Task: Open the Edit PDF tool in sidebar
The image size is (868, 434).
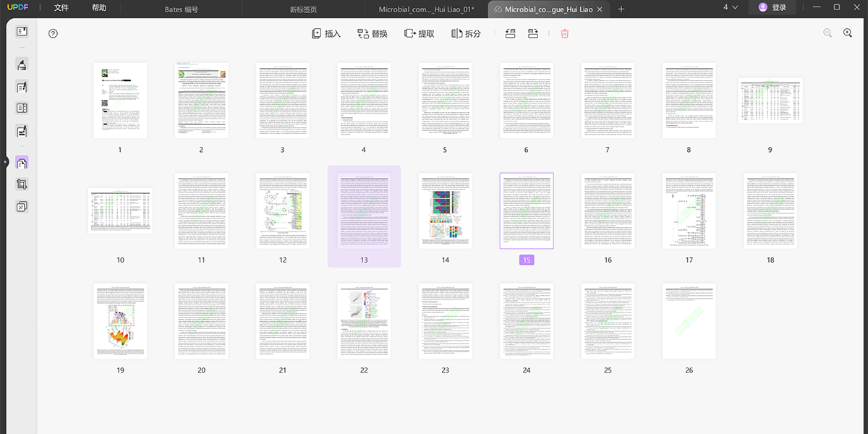Action: coord(22,88)
